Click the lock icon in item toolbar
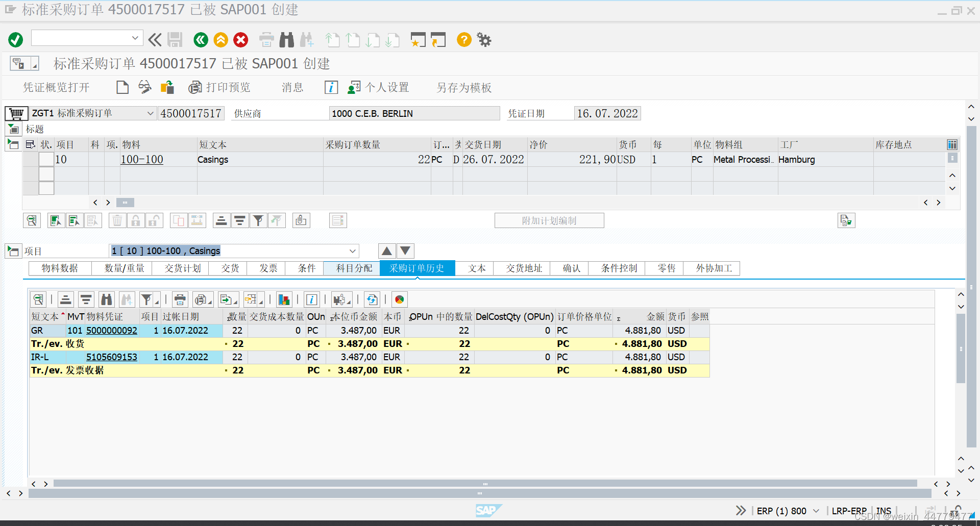Image resolution: width=980 pixels, height=526 pixels. pos(136,220)
